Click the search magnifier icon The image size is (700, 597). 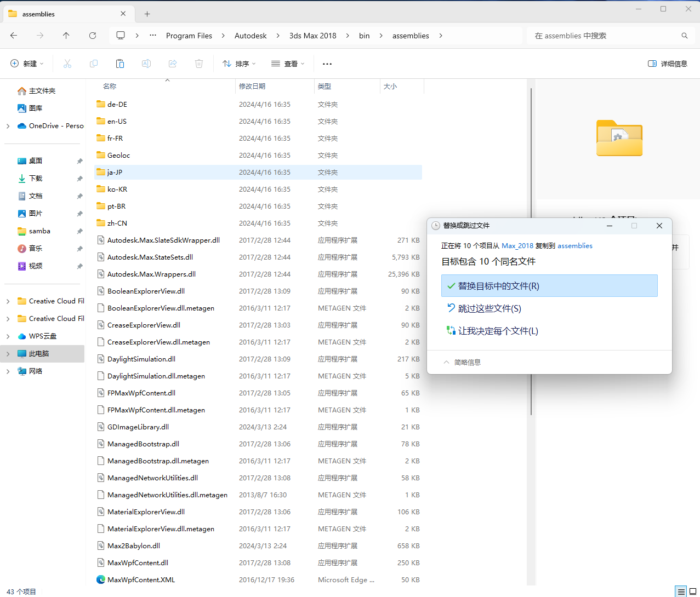coord(684,36)
